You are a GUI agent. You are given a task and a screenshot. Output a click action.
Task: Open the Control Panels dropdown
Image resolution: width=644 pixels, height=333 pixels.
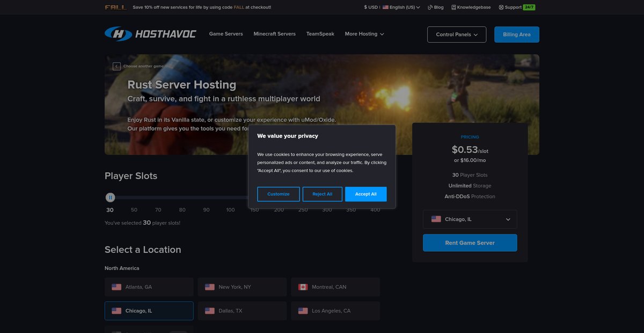(x=457, y=34)
